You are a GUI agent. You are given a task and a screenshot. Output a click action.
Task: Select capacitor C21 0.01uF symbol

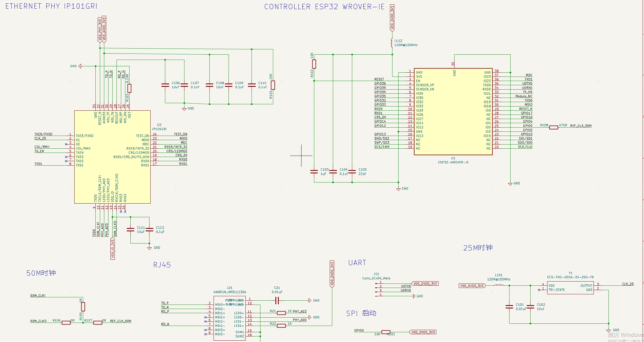click(277, 300)
